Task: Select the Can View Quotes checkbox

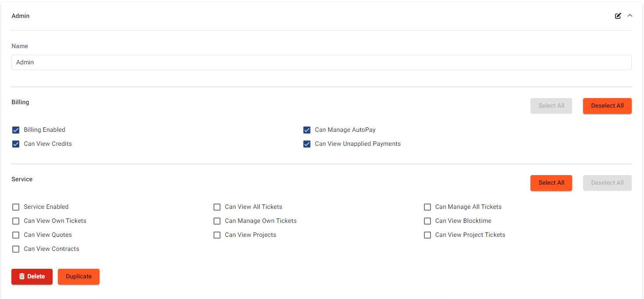Action: (x=16, y=235)
